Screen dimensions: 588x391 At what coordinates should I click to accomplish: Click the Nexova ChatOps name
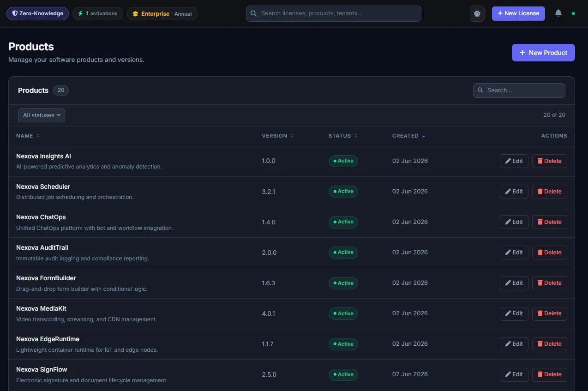coord(41,217)
